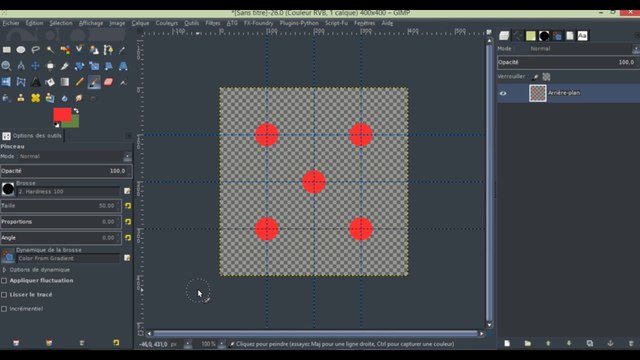The image size is (640, 360).
Task: Switch to the Fonts (Aa) tab
Action: pos(582,36)
